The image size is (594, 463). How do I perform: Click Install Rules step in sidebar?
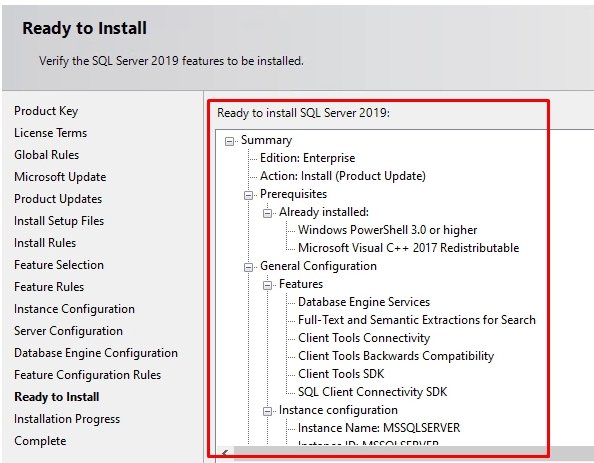tap(45, 243)
